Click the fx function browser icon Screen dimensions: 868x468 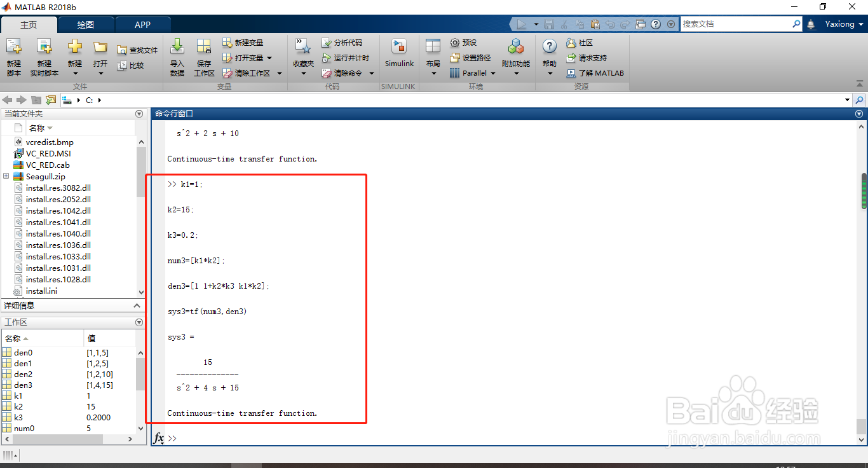pos(159,438)
